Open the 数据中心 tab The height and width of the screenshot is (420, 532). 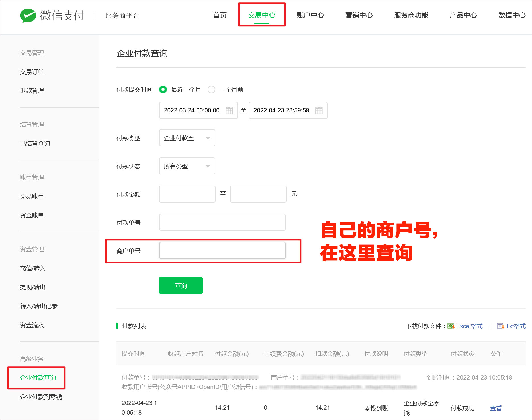pos(512,15)
